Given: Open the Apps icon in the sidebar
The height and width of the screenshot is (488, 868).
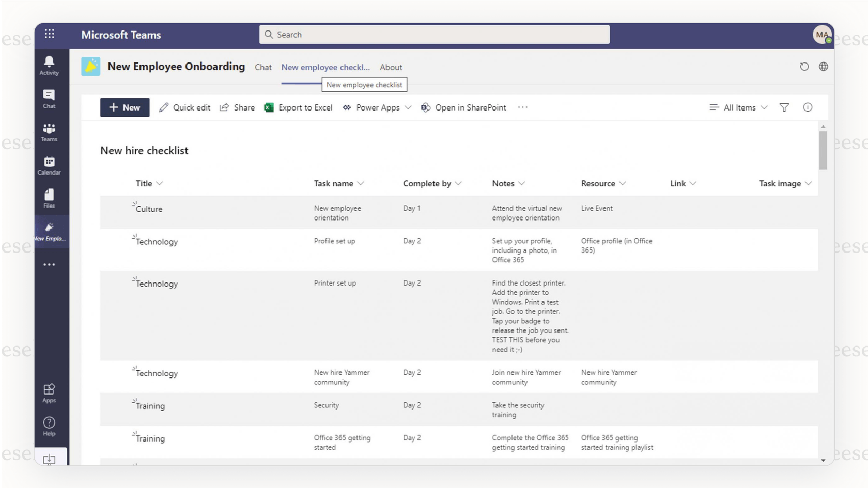Looking at the screenshot, I should [49, 392].
